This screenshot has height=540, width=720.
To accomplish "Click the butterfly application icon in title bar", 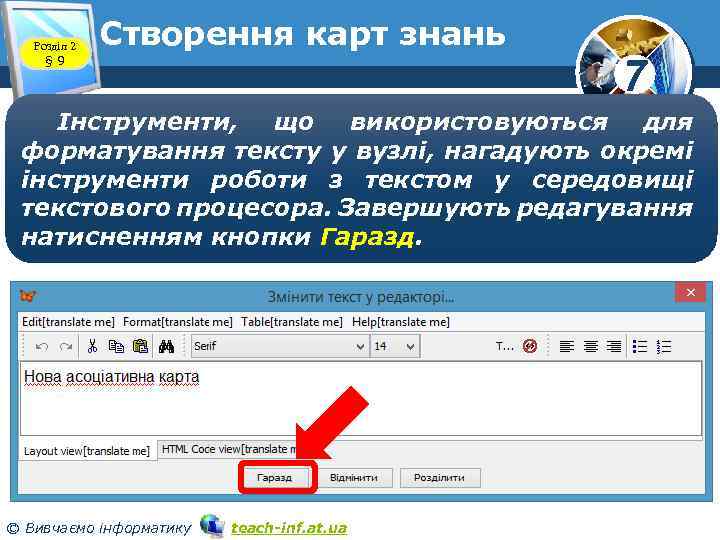I will (28, 296).
